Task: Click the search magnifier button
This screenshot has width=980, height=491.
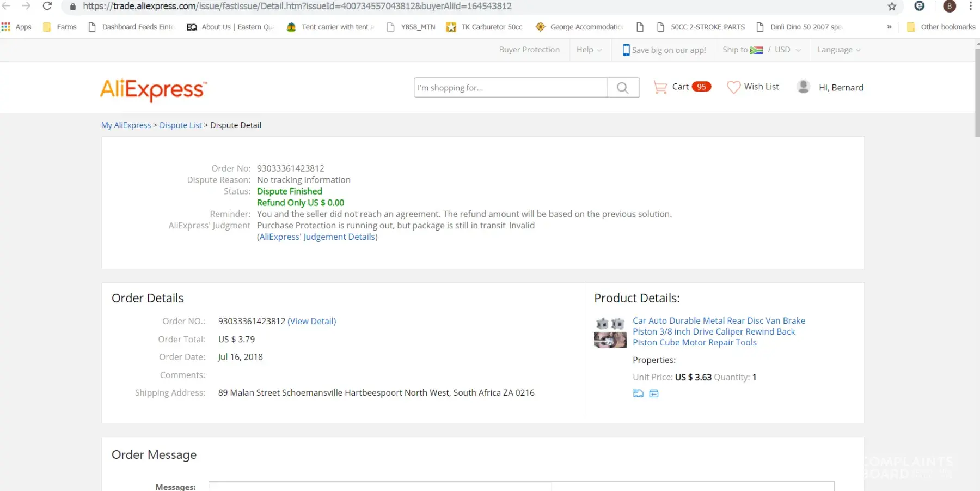Action: pyautogui.click(x=623, y=88)
